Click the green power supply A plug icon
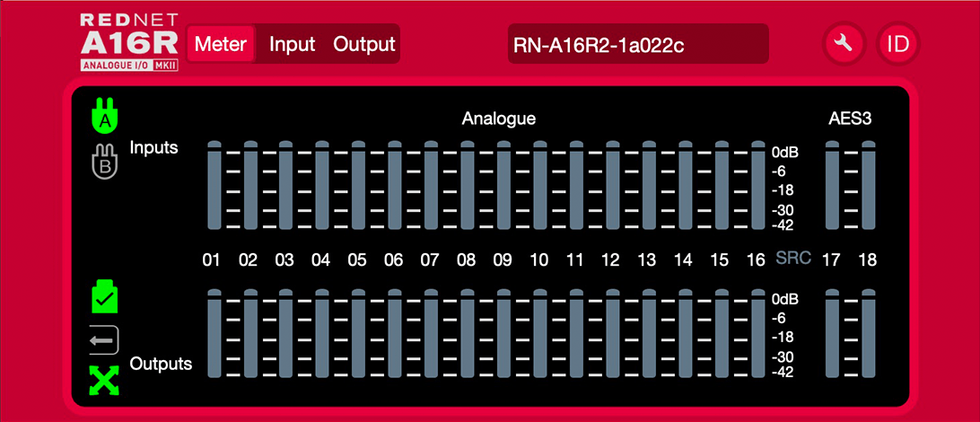980x422 pixels. (104, 117)
